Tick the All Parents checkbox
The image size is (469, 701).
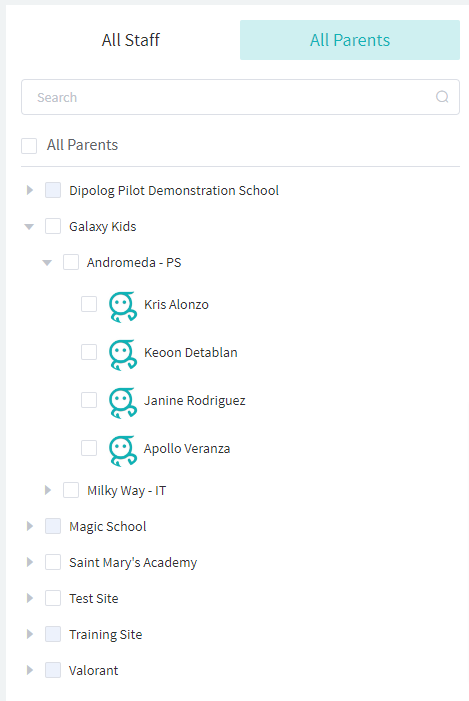(x=29, y=146)
